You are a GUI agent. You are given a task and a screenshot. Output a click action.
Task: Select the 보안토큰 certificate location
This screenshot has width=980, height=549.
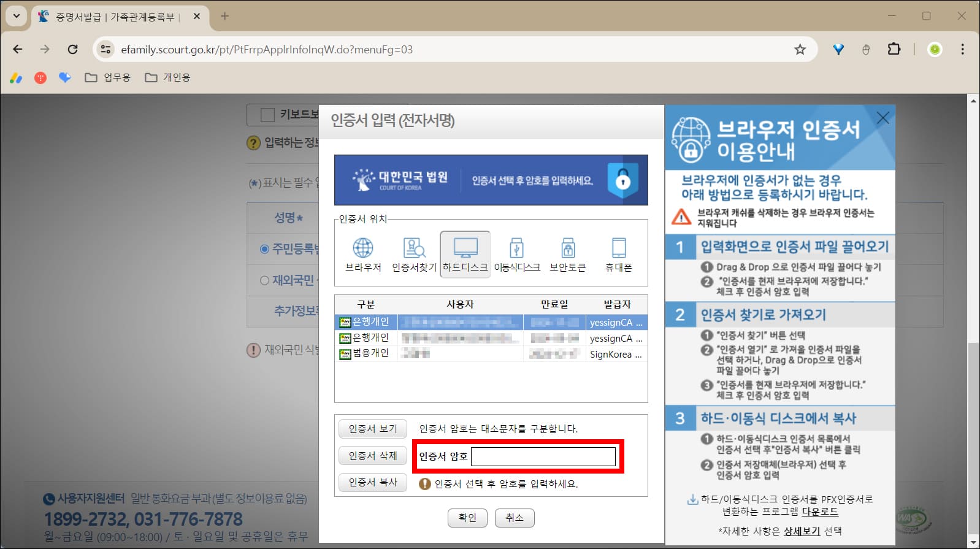click(x=568, y=255)
